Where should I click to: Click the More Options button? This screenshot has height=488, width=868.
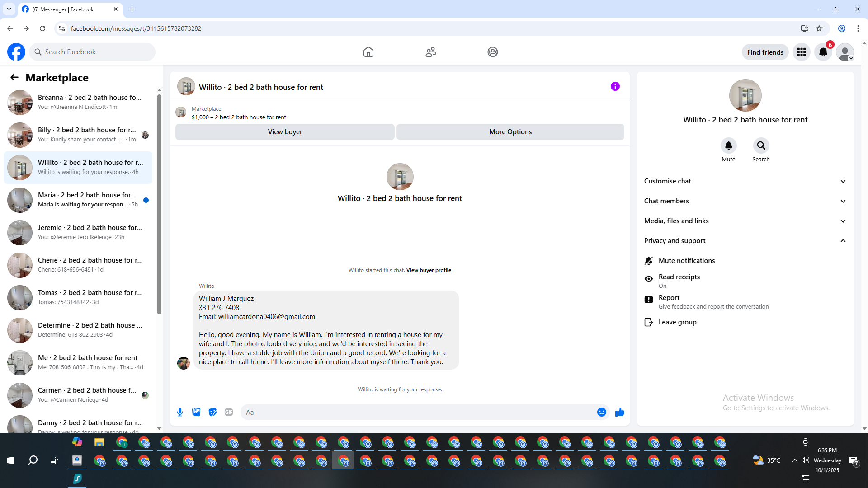[510, 132]
